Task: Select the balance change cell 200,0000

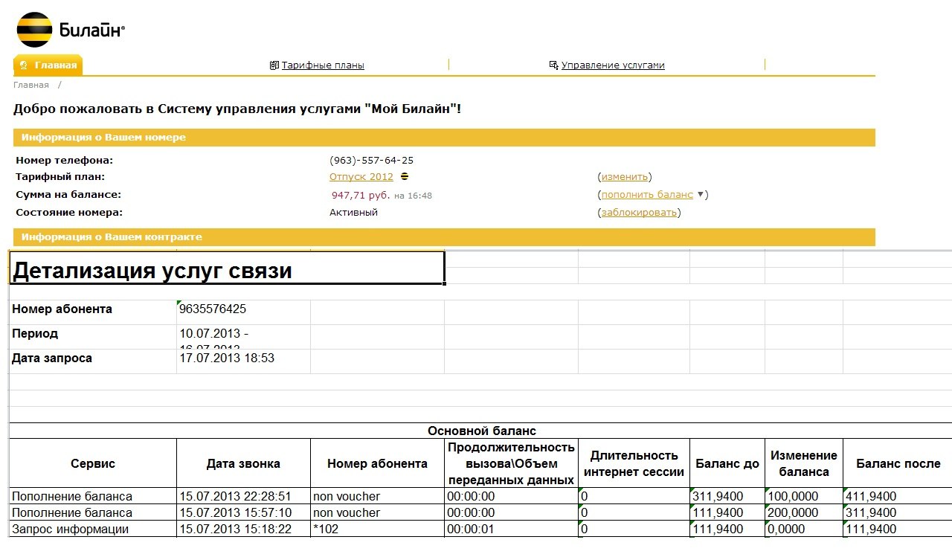Action: tap(804, 512)
